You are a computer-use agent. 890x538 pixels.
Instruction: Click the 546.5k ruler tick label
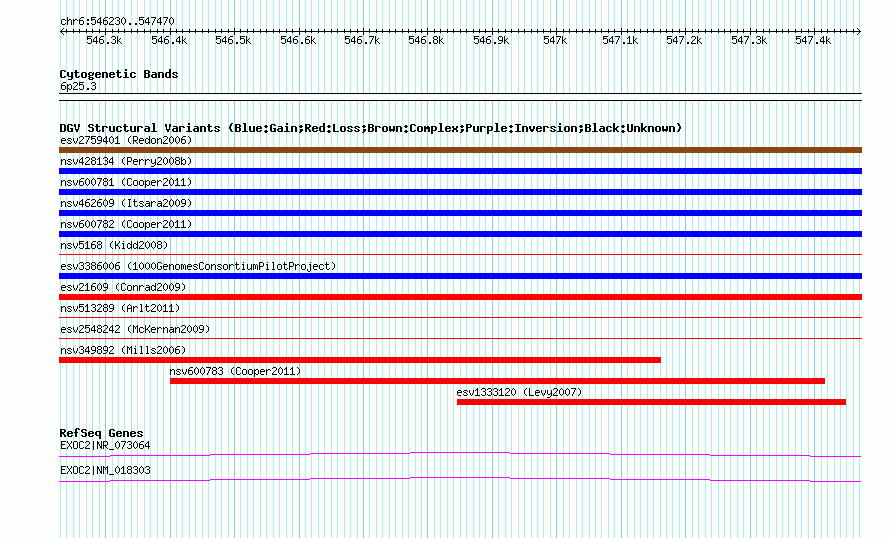click(x=233, y=40)
